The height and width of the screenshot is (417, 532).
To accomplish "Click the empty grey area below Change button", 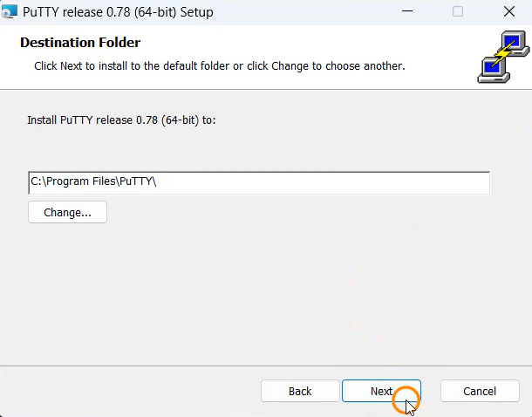I will [237, 291].
